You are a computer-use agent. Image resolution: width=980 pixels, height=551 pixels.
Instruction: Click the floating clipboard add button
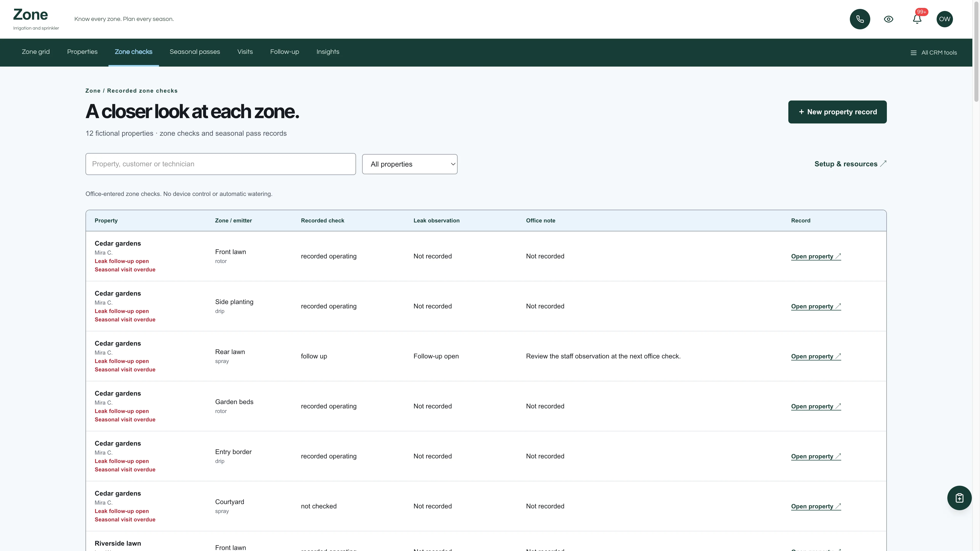tap(959, 498)
